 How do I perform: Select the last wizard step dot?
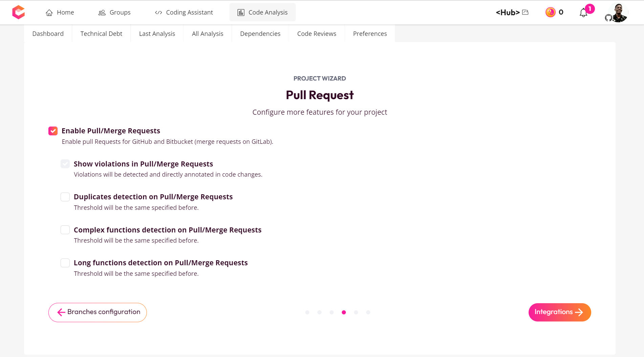[x=368, y=312]
